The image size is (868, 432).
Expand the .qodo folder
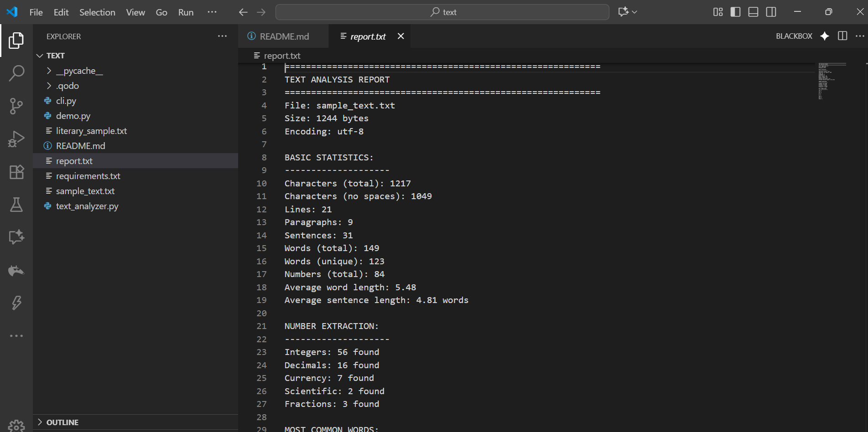48,86
